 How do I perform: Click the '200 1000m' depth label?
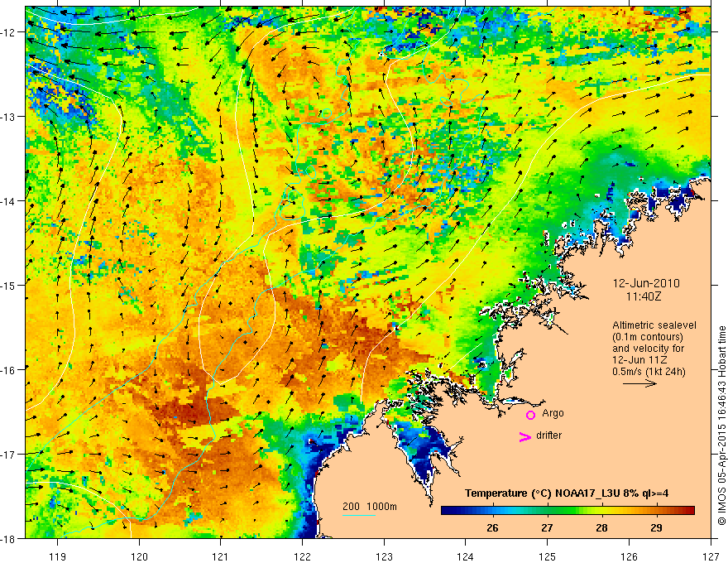click(370, 507)
